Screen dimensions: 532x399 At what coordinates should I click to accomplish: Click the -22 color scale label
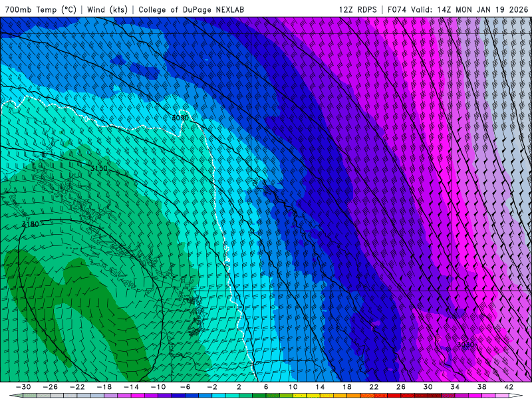(77, 387)
